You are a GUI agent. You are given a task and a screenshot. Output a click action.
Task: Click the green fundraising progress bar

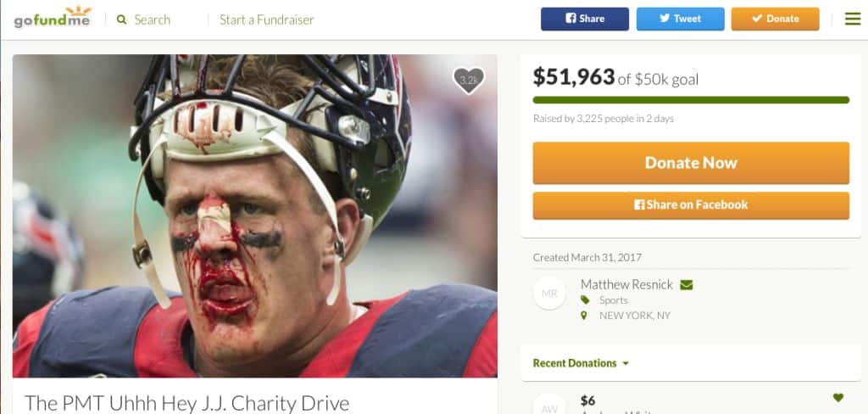click(691, 100)
